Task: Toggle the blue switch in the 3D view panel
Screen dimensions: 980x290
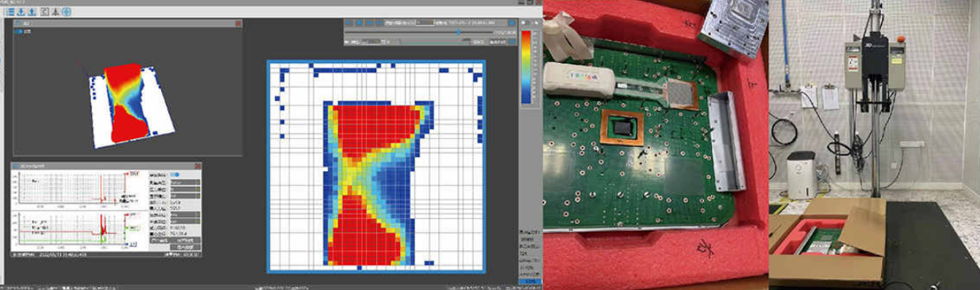Action: click(19, 31)
